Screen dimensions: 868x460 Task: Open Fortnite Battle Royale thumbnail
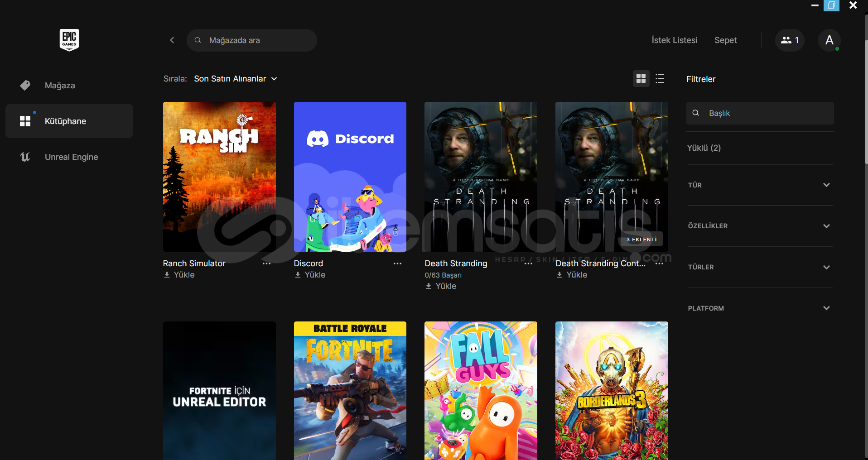click(x=350, y=391)
